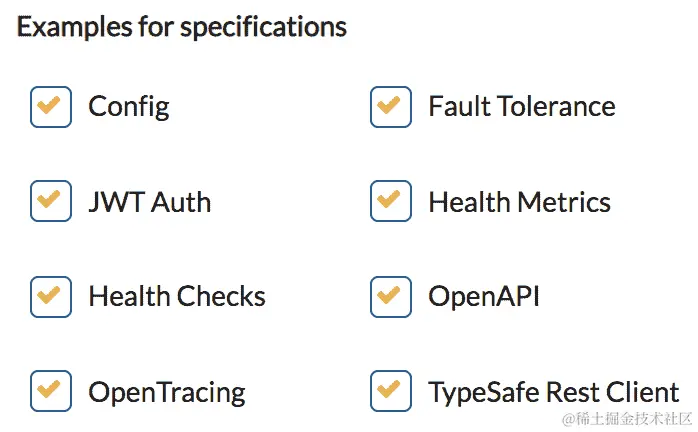Toggle the Health Checks checkbox
Image resolution: width=698 pixels, height=432 pixels.
point(51,297)
